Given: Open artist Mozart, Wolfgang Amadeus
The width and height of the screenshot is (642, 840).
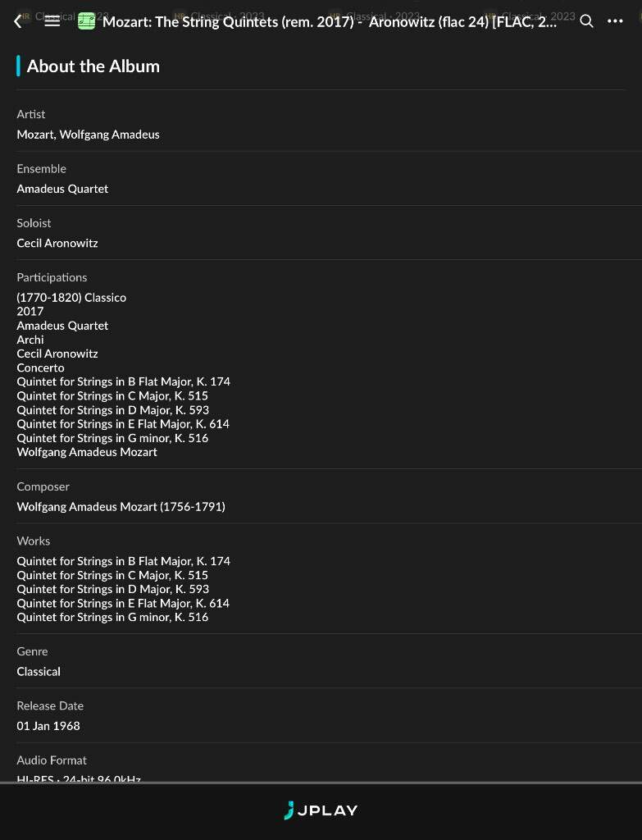Looking at the screenshot, I should [88, 135].
